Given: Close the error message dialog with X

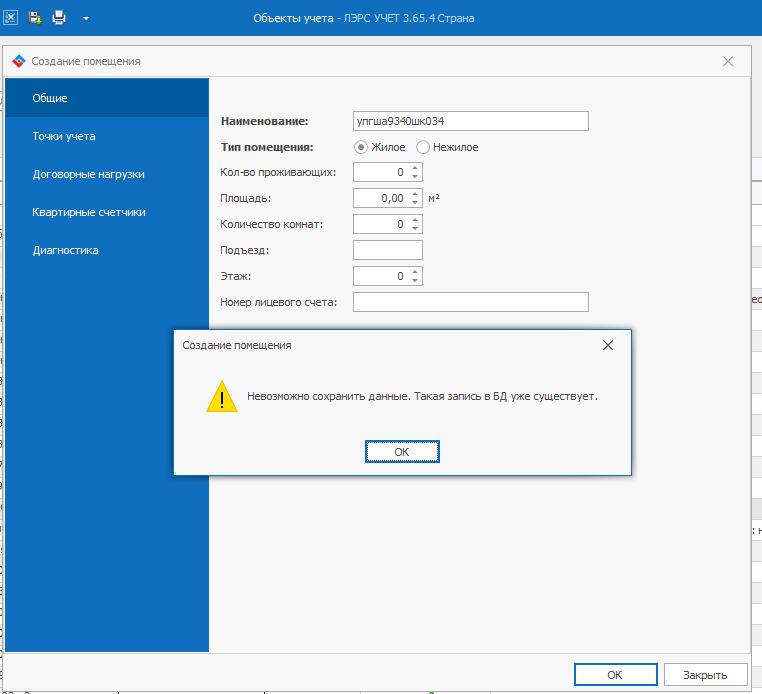Looking at the screenshot, I should [x=607, y=345].
